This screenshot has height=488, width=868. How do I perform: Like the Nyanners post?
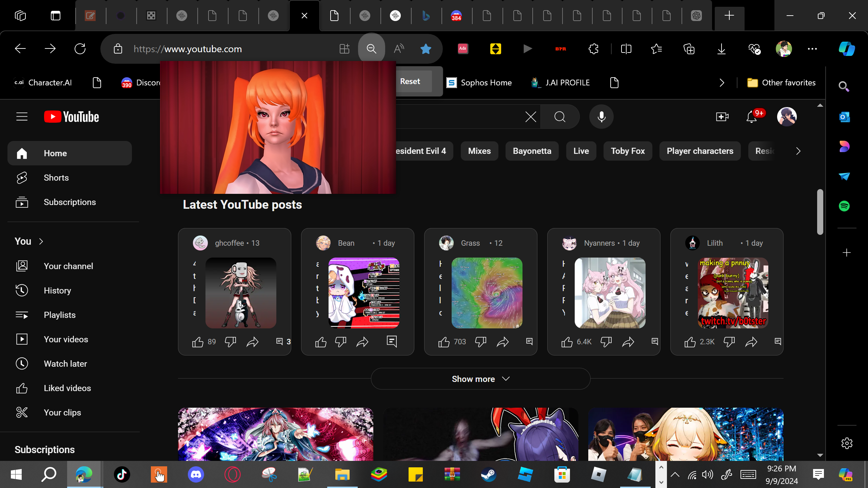567,342
